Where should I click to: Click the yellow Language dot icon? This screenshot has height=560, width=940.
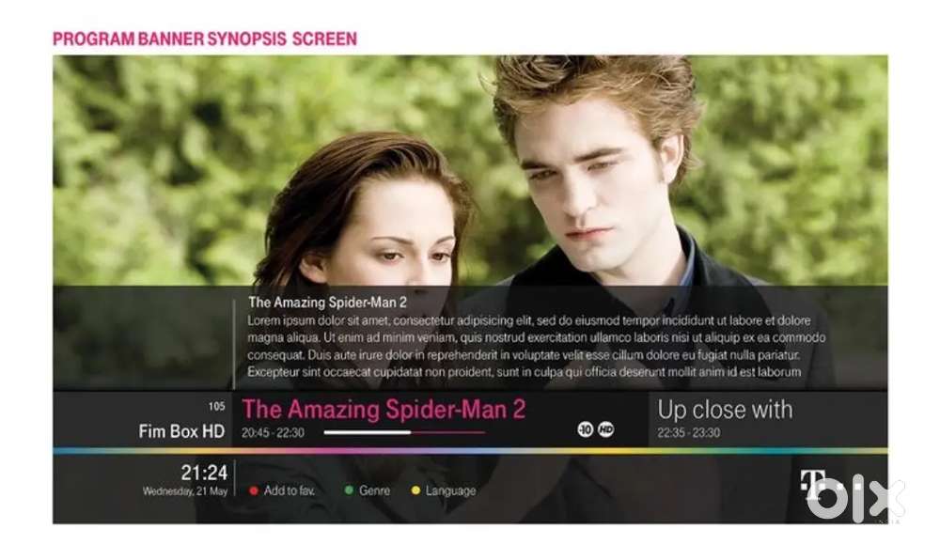pyautogui.click(x=415, y=490)
